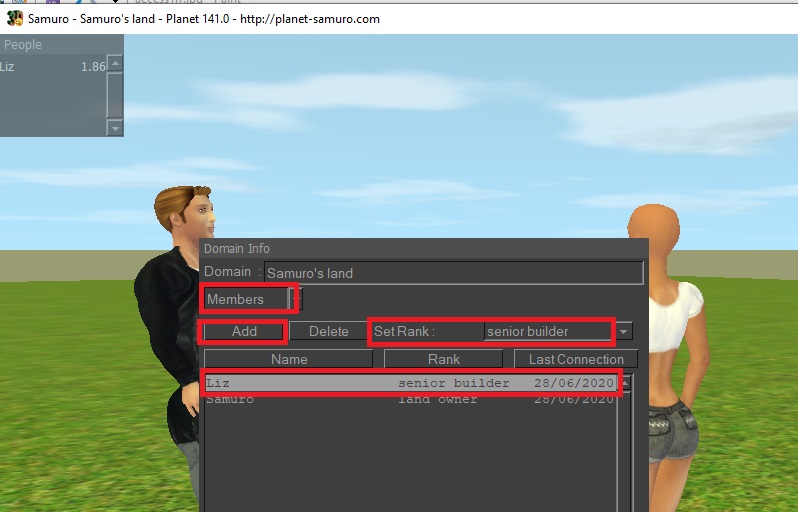Click the People panel header
Viewport: 798px width, 512px height.
pyautogui.click(x=62, y=44)
